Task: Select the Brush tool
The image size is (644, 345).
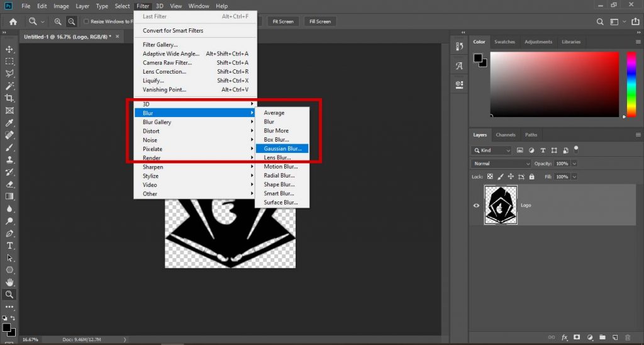Action: click(x=9, y=147)
